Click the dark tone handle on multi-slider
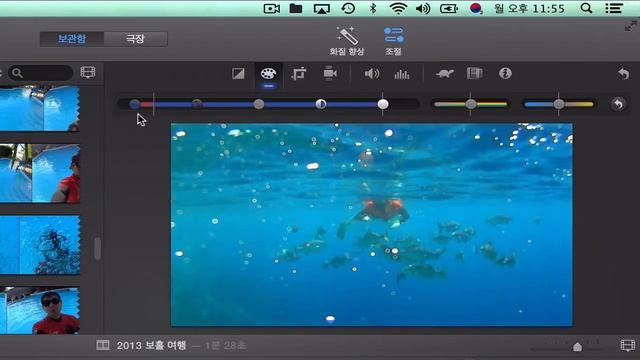This screenshot has width=640, height=360. click(x=197, y=104)
